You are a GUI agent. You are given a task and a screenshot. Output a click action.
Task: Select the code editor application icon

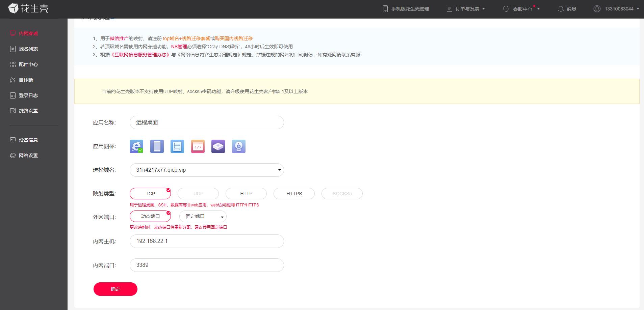[198, 146]
